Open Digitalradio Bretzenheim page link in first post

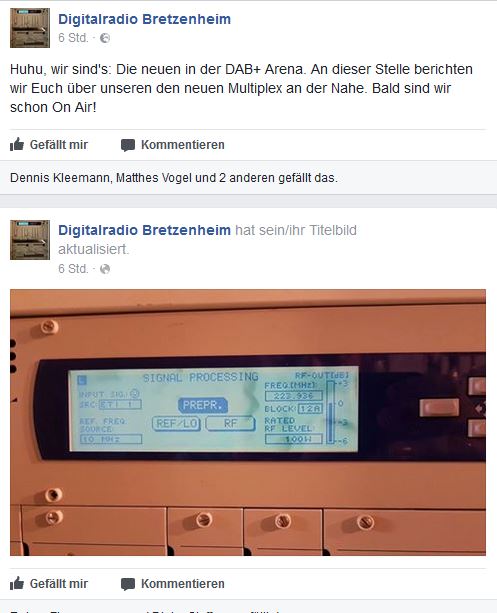(x=144, y=19)
